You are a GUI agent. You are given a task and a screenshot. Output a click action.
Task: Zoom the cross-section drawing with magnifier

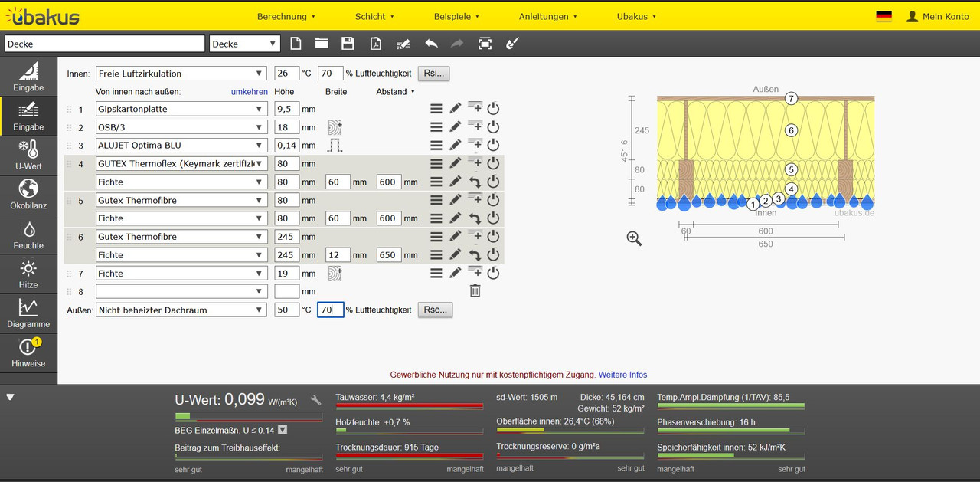pos(634,238)
